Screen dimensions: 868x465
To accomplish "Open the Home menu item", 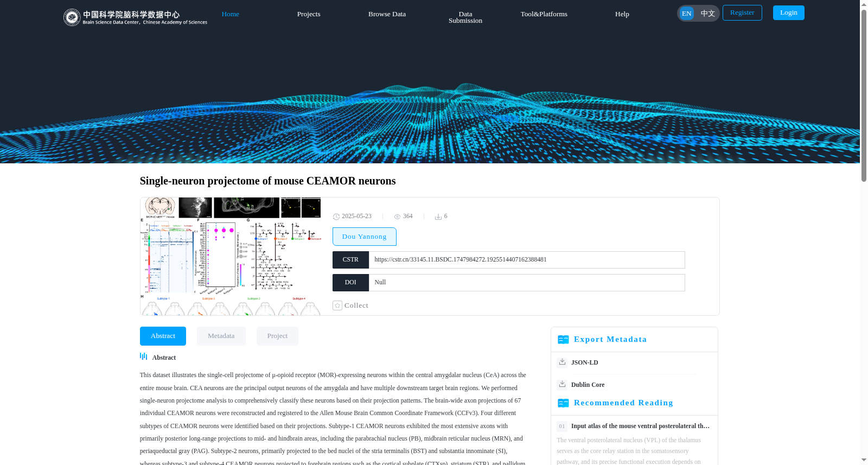I will [x=230, y=14].
